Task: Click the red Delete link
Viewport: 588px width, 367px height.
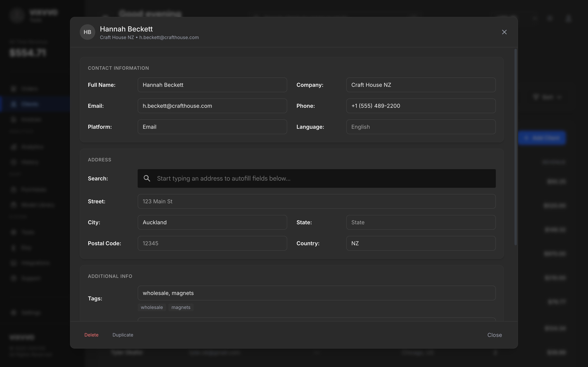Action: tap(91, 335)
